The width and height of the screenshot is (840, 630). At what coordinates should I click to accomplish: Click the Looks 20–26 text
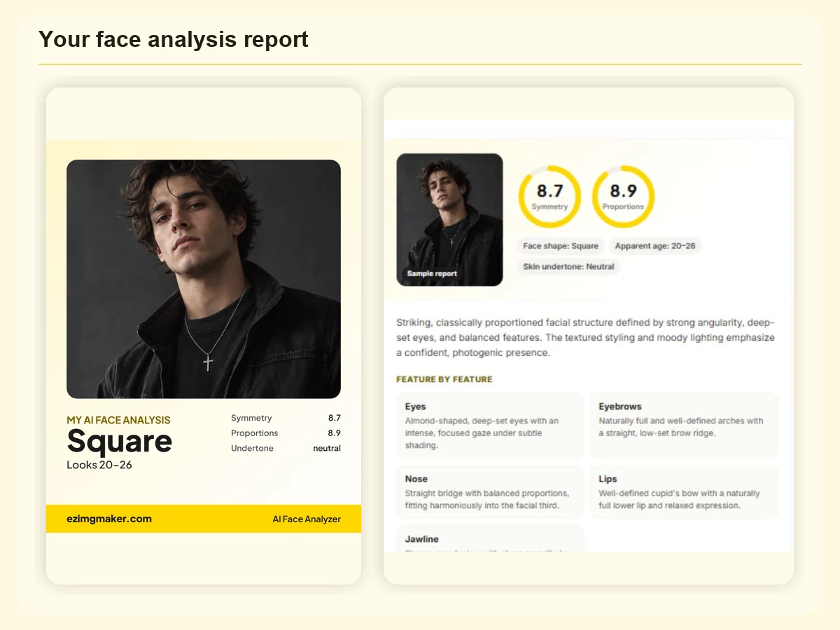[x=99, y=465]
